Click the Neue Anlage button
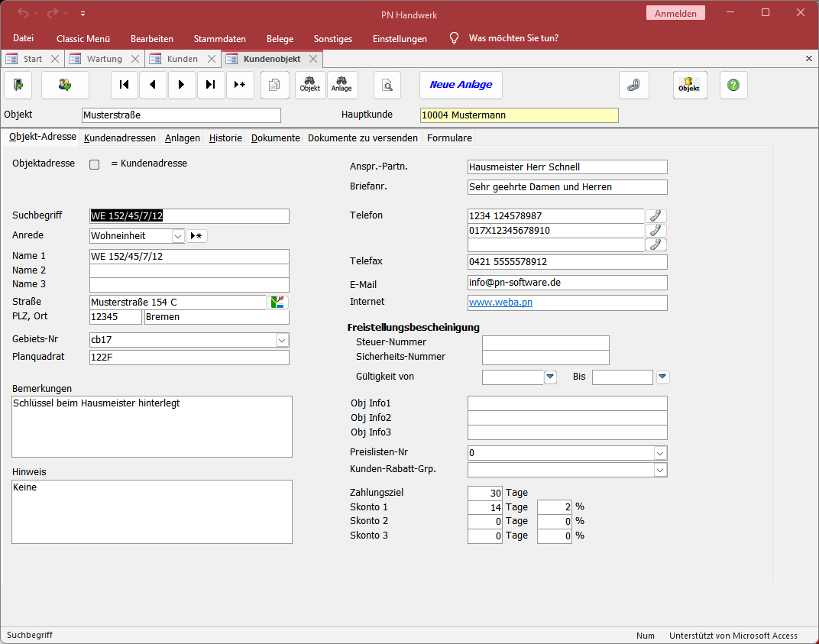This screenshot has width=819, height=644. [461, 85]
